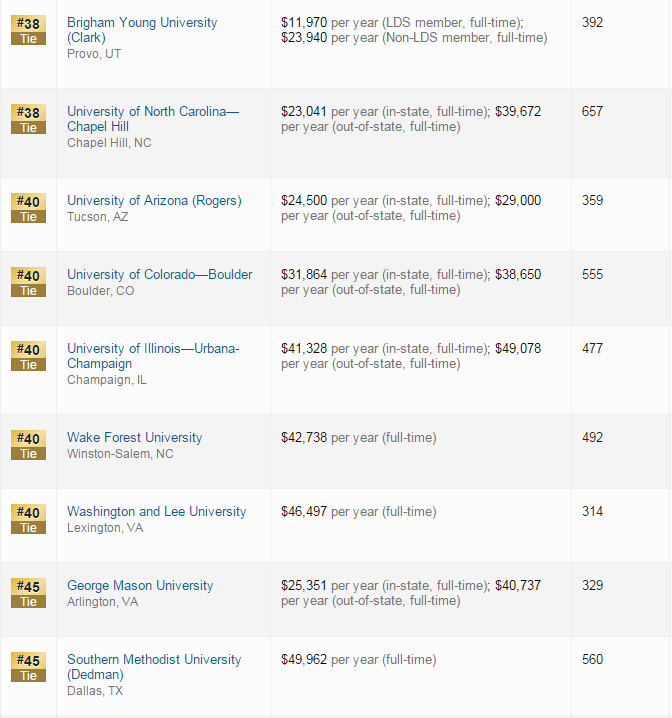Click #38 Tie badge beside North Carolina

point(28,119)
